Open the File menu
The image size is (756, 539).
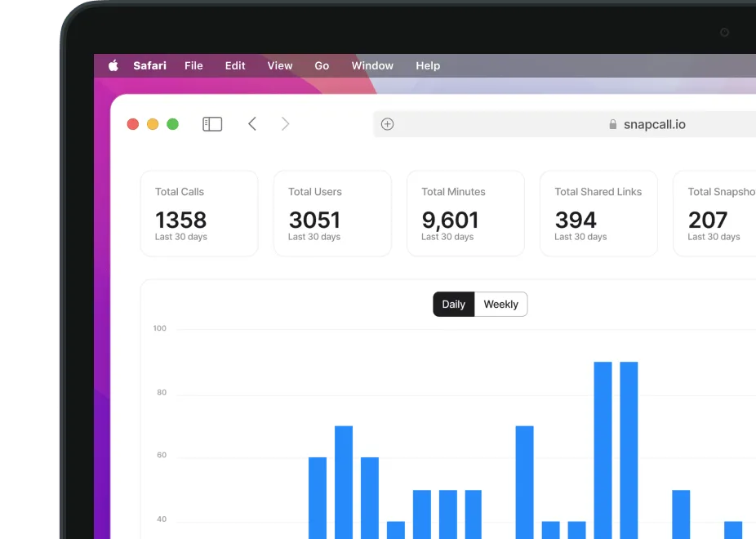tap(193, 65)
